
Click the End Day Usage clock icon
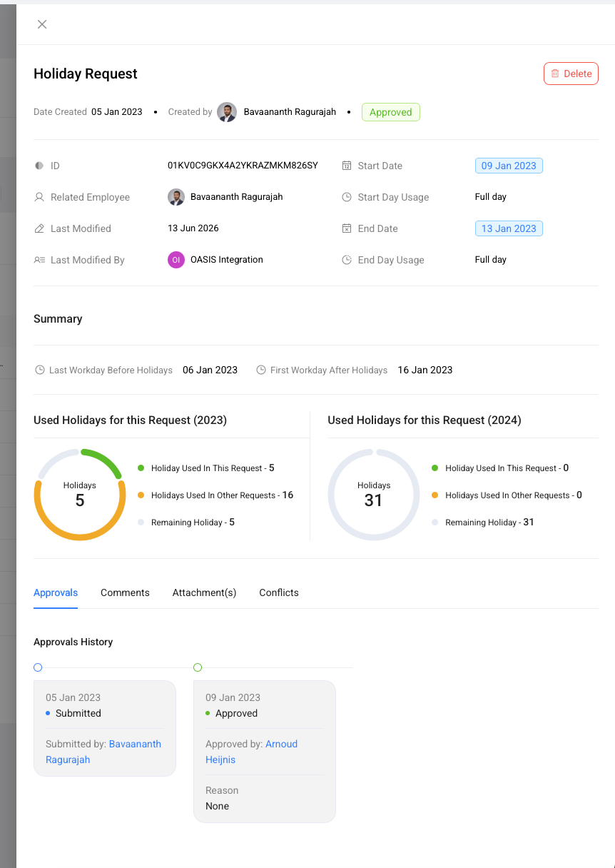point(347,260)
